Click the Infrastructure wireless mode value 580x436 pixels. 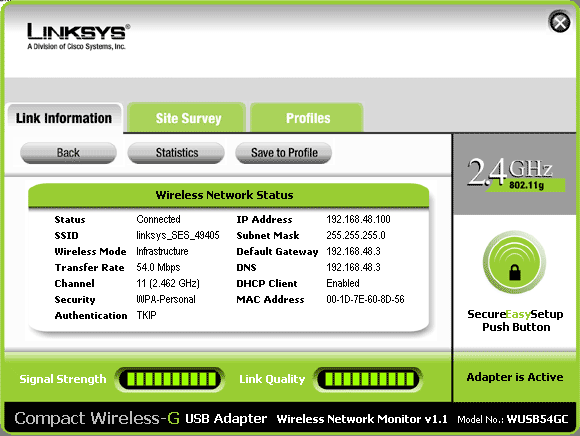(x=162, y=251)
